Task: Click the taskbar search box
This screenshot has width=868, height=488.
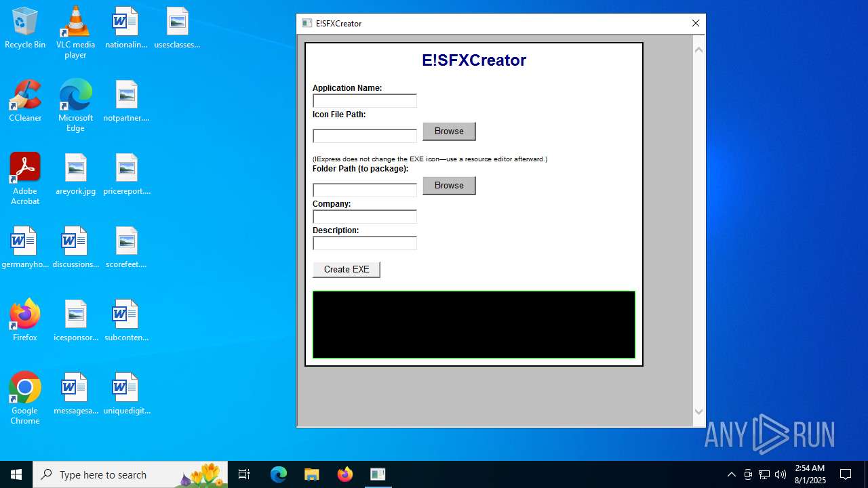Action: click(130, 474)
